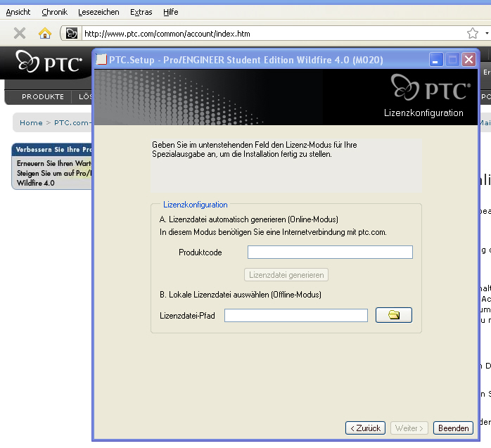
Task: Open the Lesezeichen menu
Action: pos(98,12)
